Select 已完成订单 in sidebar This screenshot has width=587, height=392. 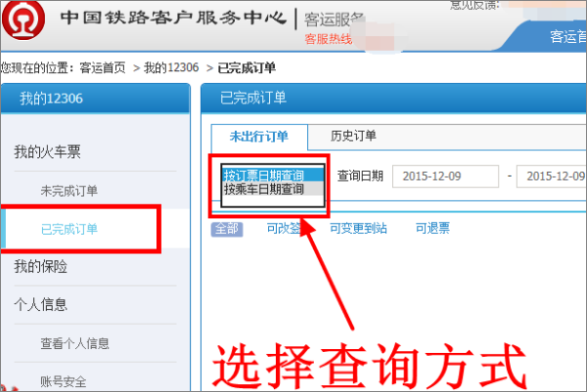coord(69,229)
